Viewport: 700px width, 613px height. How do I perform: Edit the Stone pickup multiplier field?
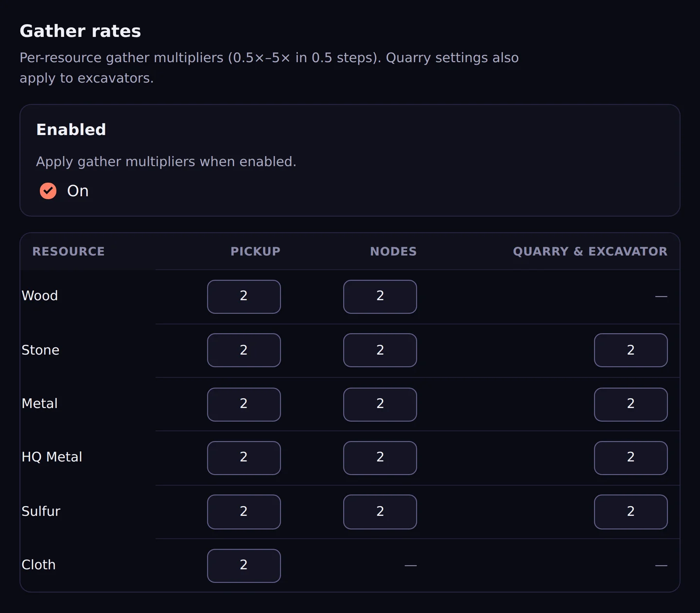(244, 350)
